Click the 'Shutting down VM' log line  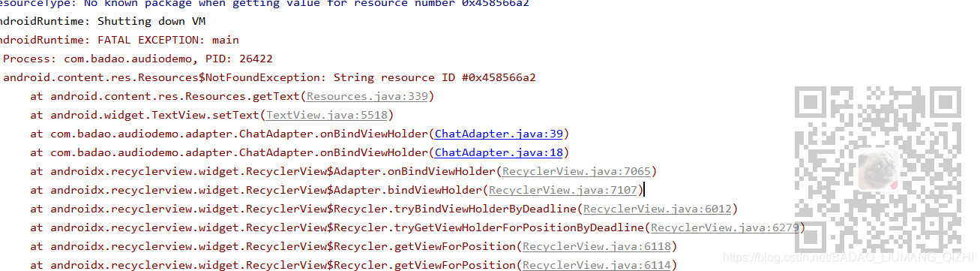coord(103,21)
